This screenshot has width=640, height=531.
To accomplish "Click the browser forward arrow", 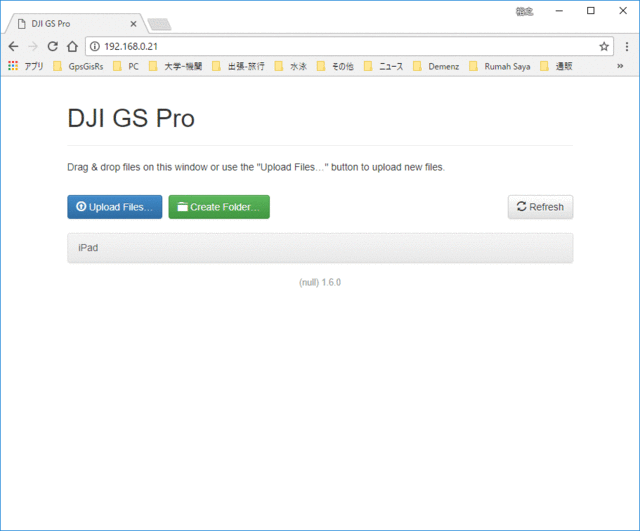I will (33, 47).
